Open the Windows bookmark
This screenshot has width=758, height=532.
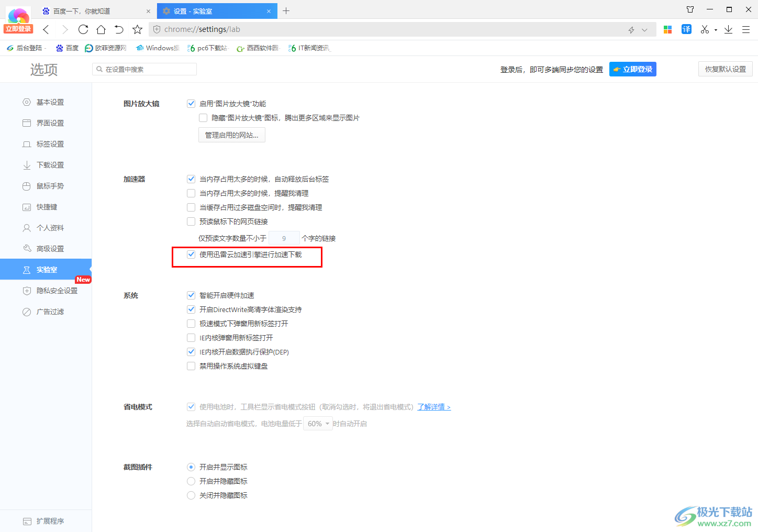pos(157,48)
